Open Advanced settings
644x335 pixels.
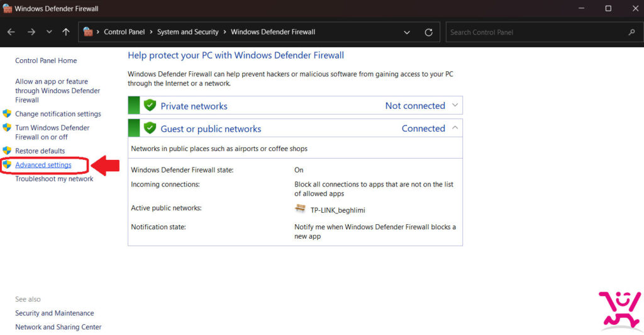[x=43, y=165]
